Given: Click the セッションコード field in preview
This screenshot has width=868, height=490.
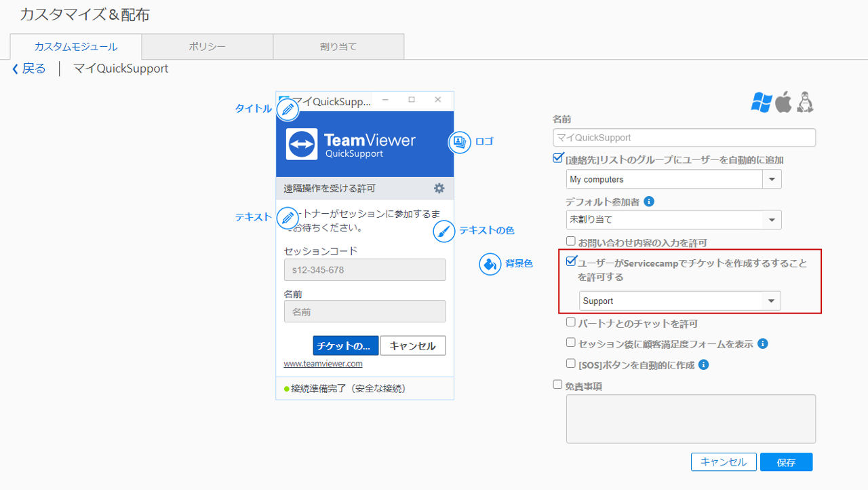Looking at the screenshot, I should pos(365,269).
